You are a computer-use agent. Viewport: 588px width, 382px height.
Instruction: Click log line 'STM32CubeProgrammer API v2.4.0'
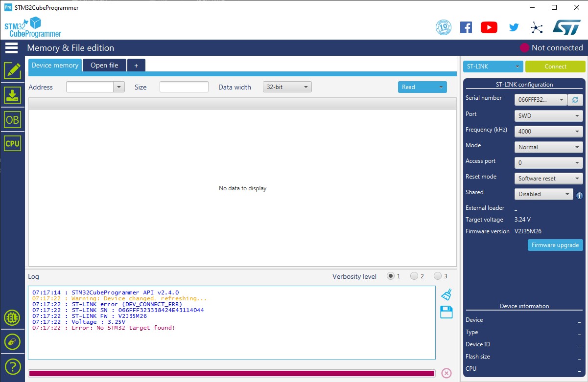106,292
